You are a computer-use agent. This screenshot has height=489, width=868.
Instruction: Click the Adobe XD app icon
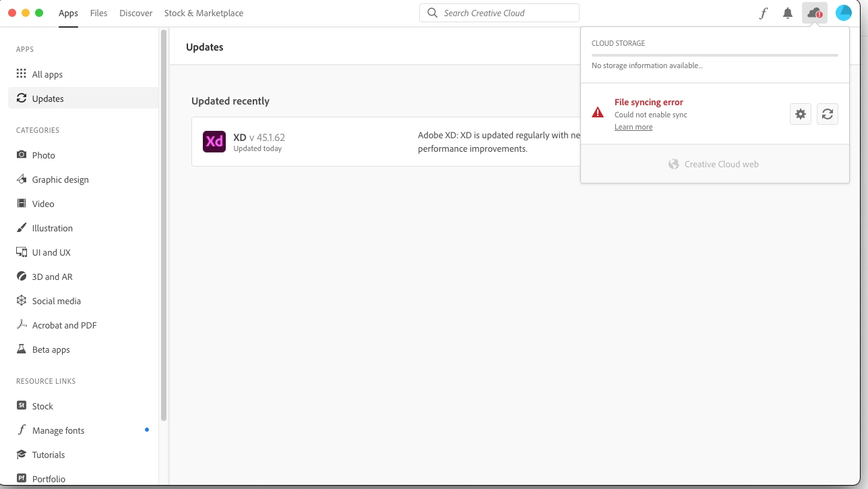[214, 142]
